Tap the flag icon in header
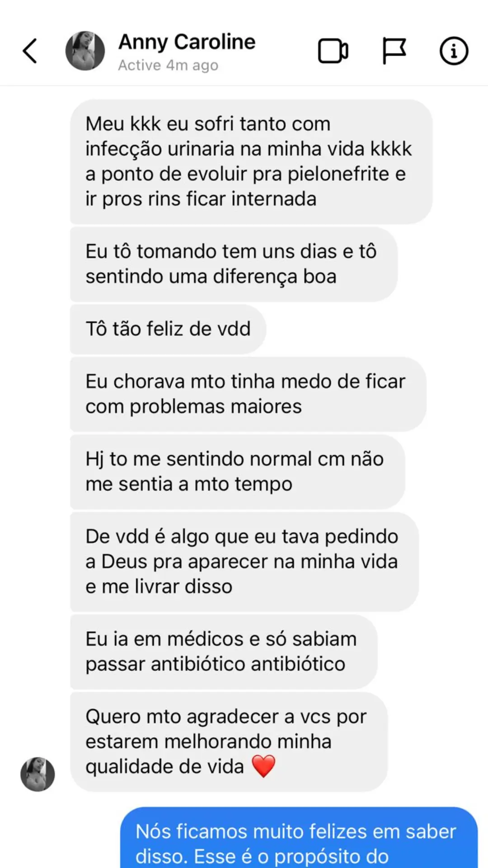Image resolution: width=488 pixels, height=868 pixels. pyautogui.click(x=394, y=51)
